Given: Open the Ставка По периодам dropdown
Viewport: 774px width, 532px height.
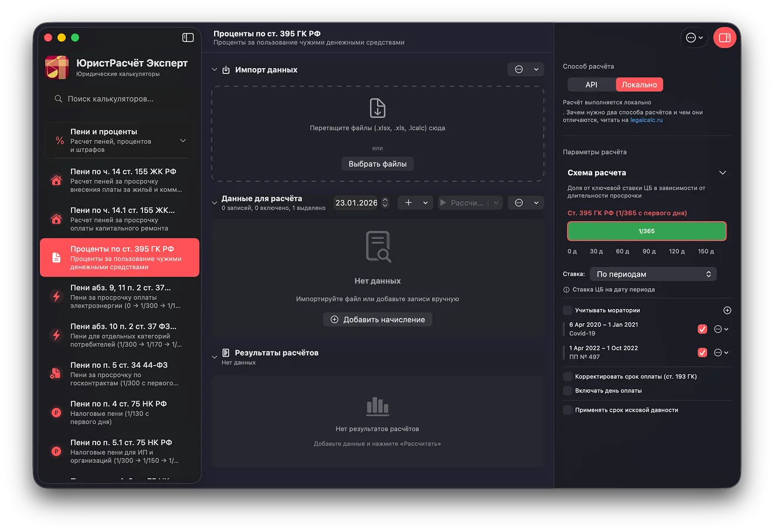Looking at the screenshot, I should pos(653,274).
